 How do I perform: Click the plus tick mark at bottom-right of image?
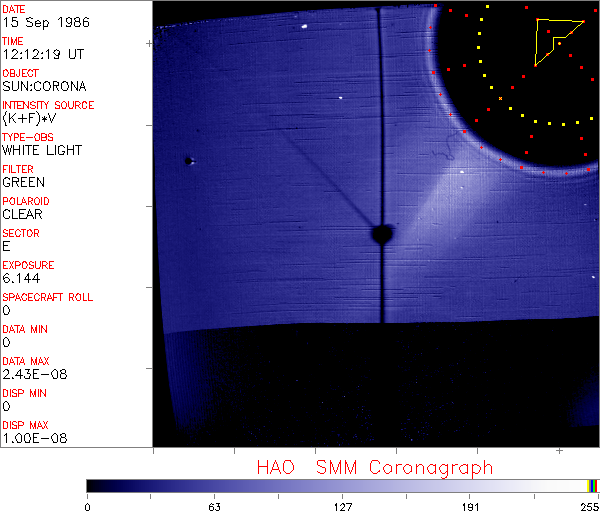(x=559, y=452)
